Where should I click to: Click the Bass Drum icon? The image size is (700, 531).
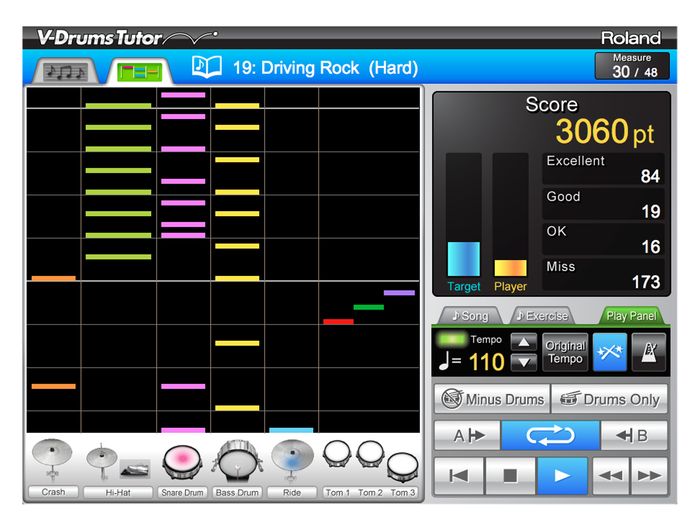click(237, 461)
